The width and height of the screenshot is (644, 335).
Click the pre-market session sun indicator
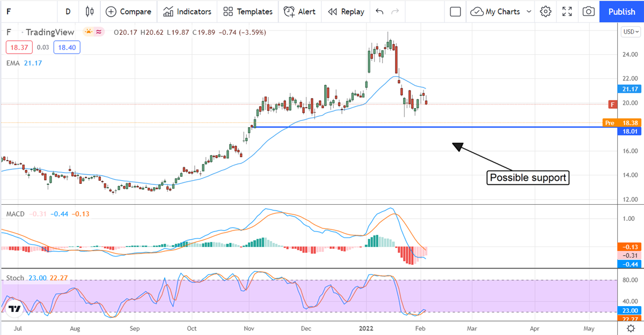click(x=88, y=32)
